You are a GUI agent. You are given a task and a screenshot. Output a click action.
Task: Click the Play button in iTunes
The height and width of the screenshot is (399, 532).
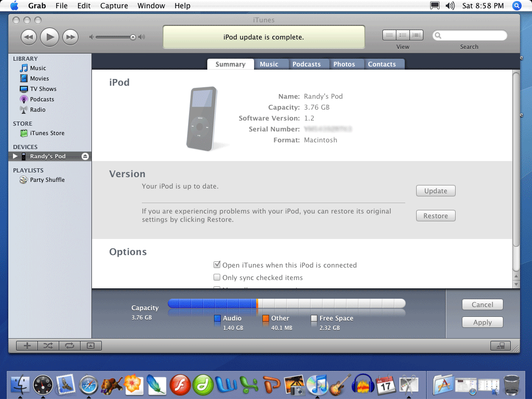coord(49,37)
